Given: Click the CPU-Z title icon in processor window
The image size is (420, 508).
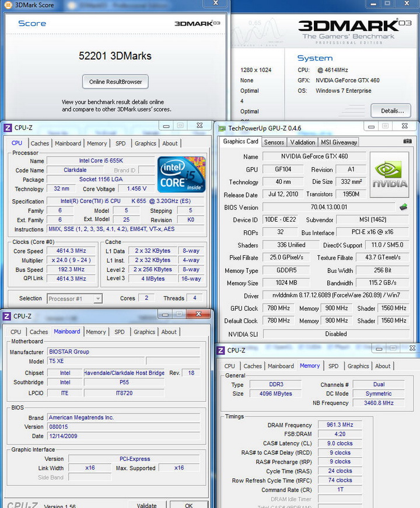Looking at the screenshot, I should pos(8,128).
